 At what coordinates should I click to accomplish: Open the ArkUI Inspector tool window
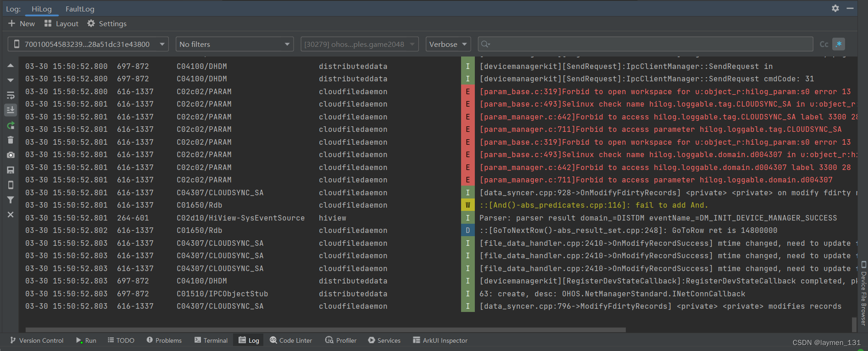tap(440, 340)
